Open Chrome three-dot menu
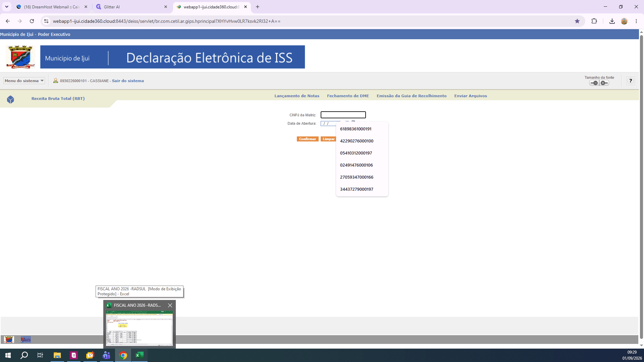 tap(636, 21)
